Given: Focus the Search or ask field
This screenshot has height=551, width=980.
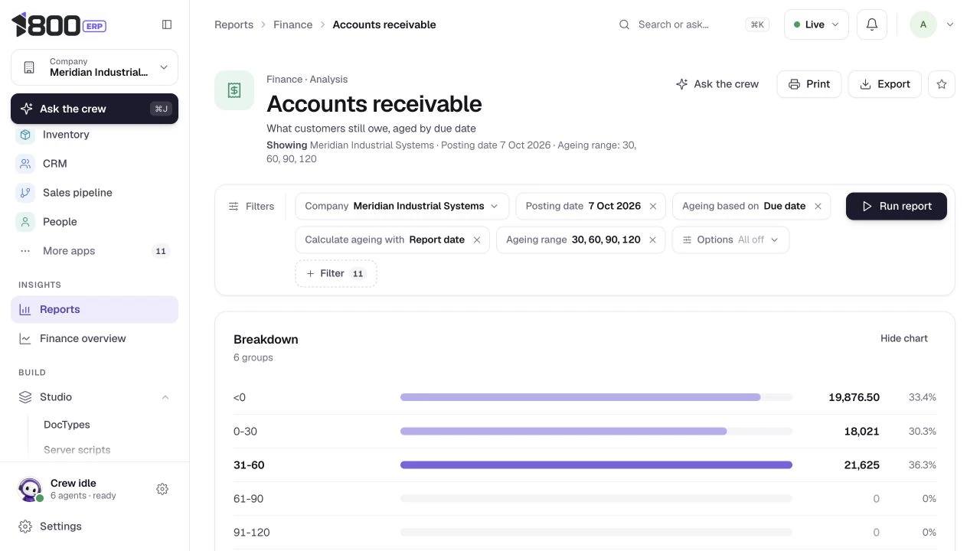Looking at the screenshot, I should click(x=693, y=24).
